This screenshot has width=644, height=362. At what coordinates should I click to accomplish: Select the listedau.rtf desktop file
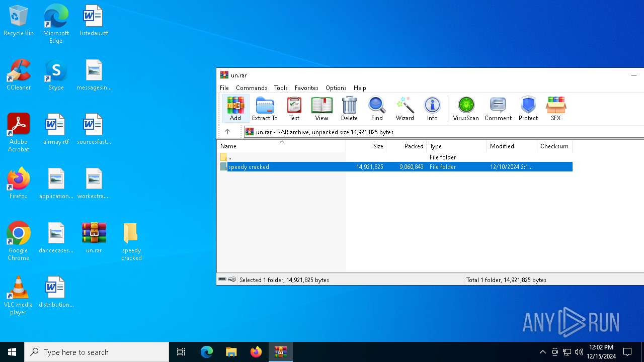[x=94, y=21]
